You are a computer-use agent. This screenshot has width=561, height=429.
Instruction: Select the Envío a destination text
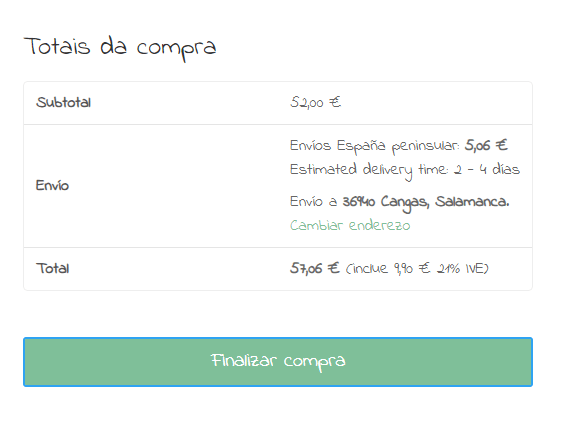click(313, 202)
